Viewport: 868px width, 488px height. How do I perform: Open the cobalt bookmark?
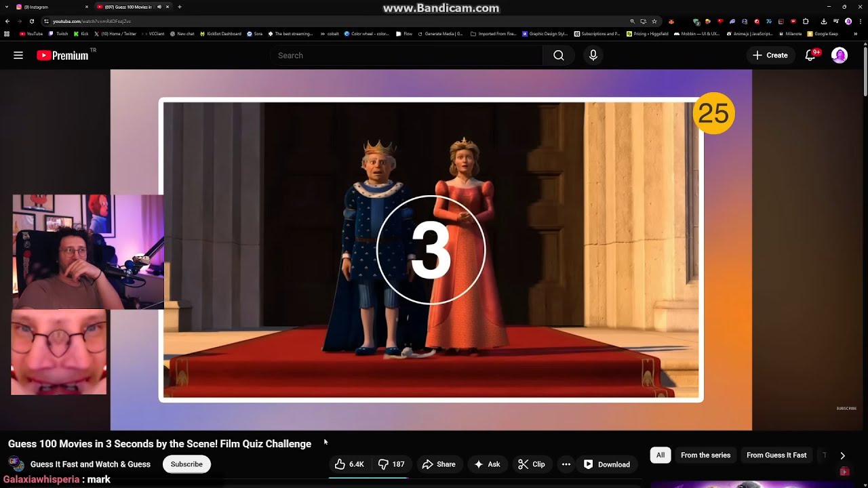[x=329, y=33]
